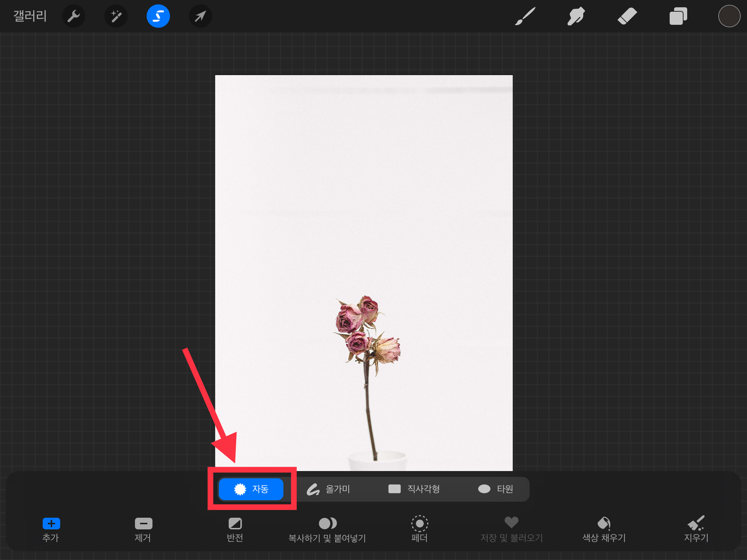Screen dimensions: 747x560
Task: Select the paint Brush tool
Action: (x=525, y=16)
